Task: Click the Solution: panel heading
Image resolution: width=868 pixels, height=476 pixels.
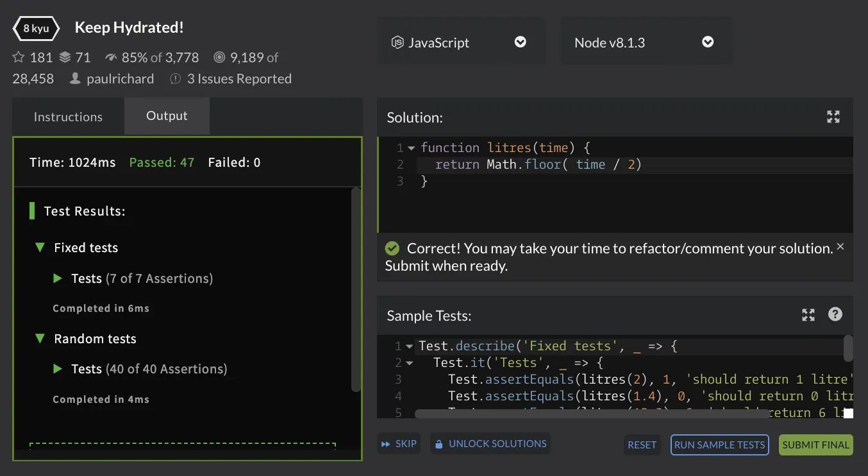Action: coord(415,117)
